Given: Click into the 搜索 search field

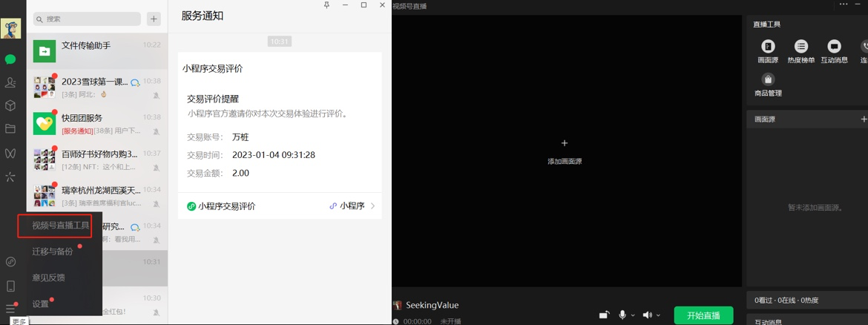Looking at the screenshot, I should click(87, 19).
